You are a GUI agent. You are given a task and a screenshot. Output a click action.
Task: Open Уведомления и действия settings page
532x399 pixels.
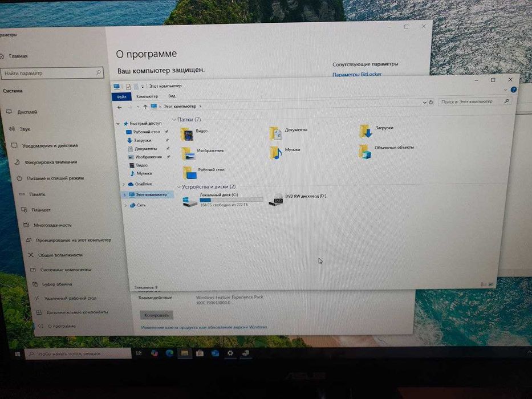coord(50,145)
